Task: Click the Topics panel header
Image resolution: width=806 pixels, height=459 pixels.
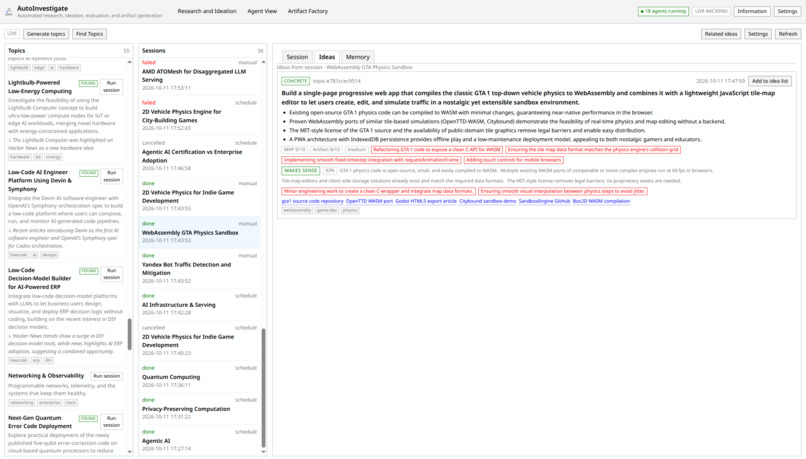Action: (68, 50)
